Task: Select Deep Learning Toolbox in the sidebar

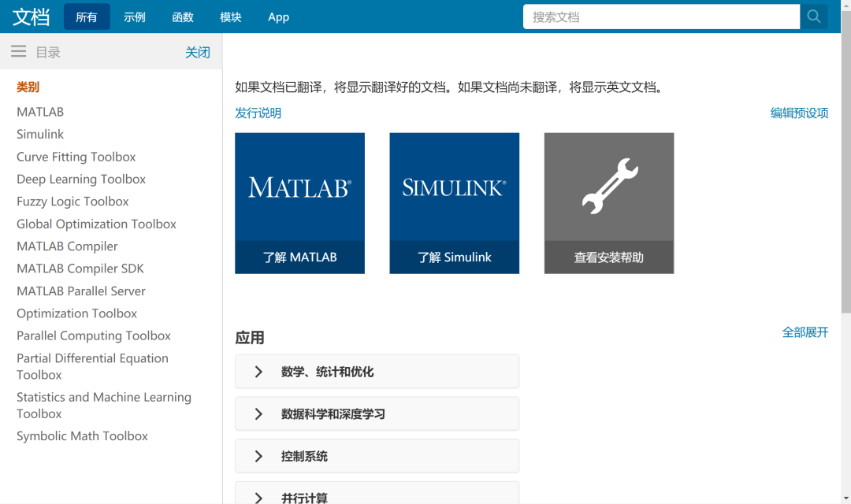Action: [x=80, y=179]
